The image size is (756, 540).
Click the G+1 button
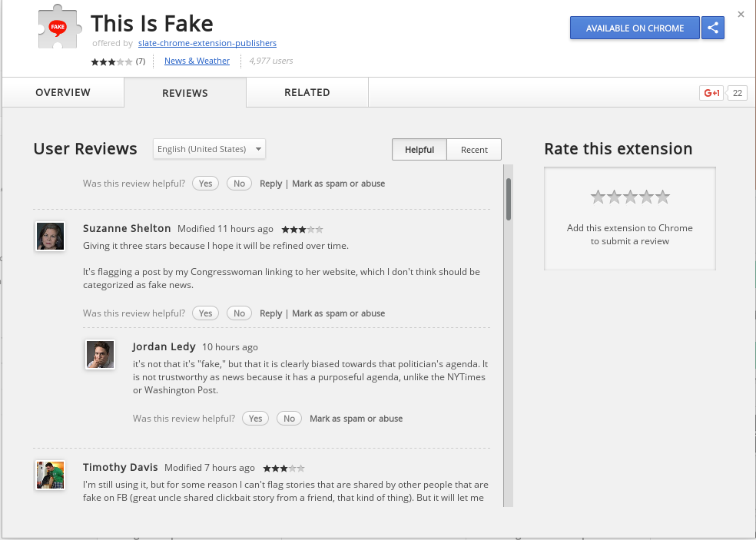pos(711,93)
